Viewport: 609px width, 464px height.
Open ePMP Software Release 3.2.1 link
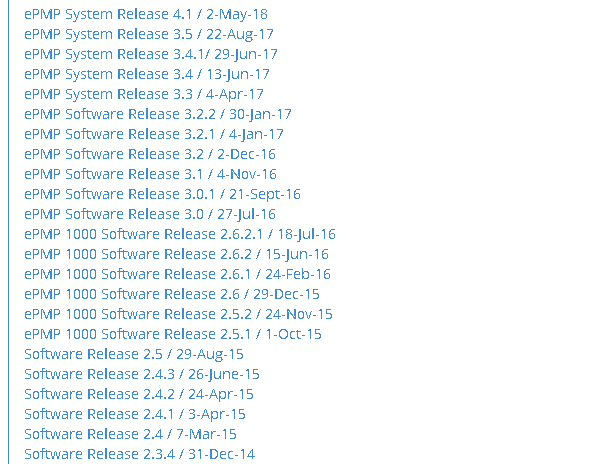click(x=154, y=134)
